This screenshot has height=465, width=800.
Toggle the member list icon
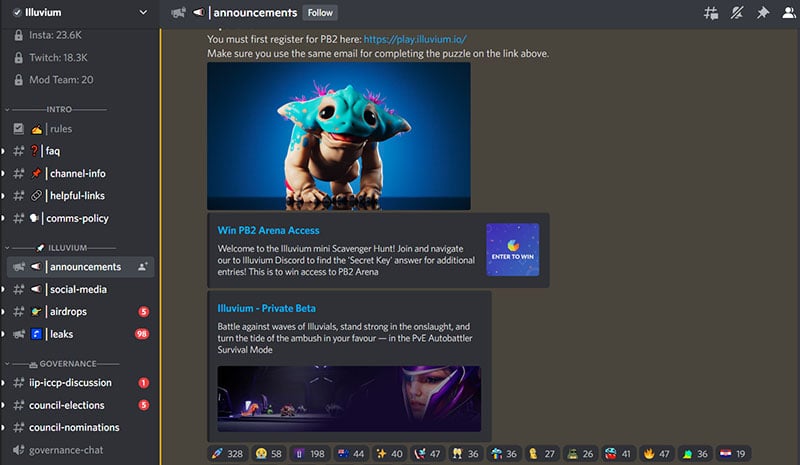point(789,13)
